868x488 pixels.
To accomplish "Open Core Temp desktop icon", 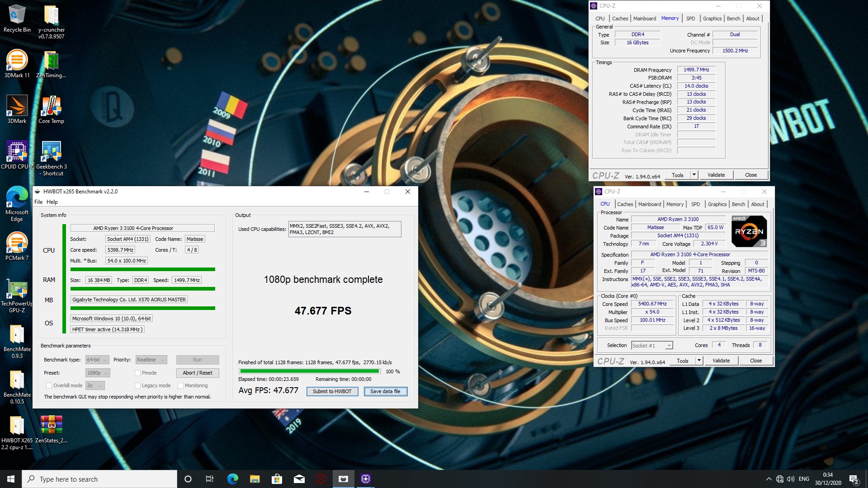I will coord(51,109).
